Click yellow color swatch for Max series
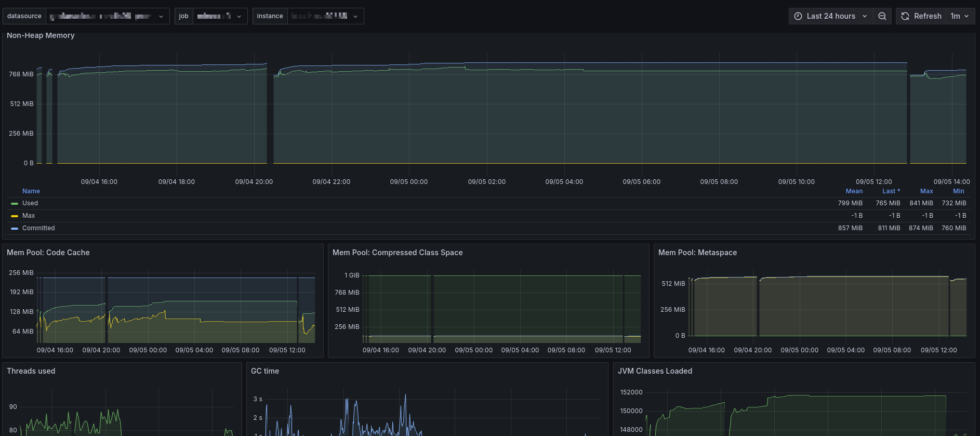This screenshot has width=980, height=436. click(x=15, y=216)
